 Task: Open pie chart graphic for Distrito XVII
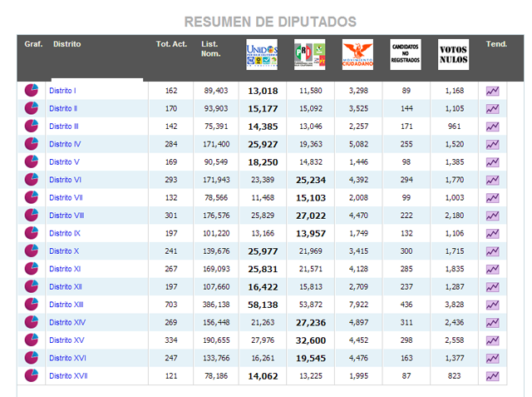coord(32,376)
